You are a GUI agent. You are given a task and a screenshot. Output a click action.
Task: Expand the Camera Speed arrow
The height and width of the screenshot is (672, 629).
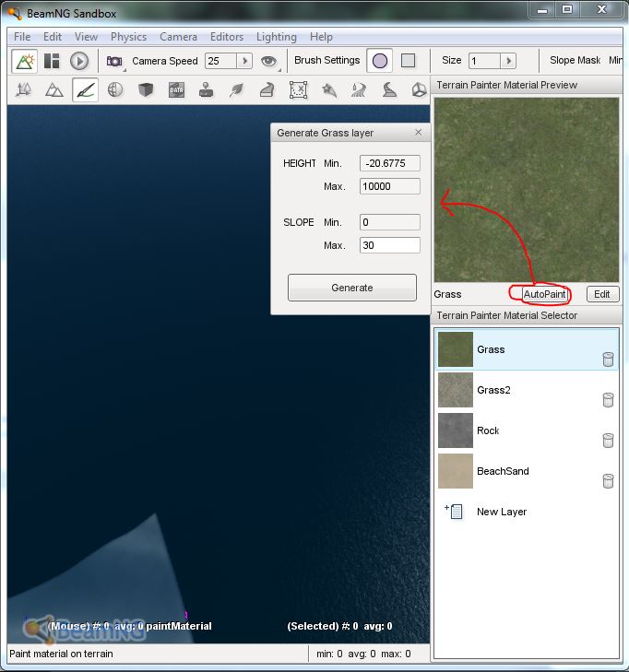point(244,61)
